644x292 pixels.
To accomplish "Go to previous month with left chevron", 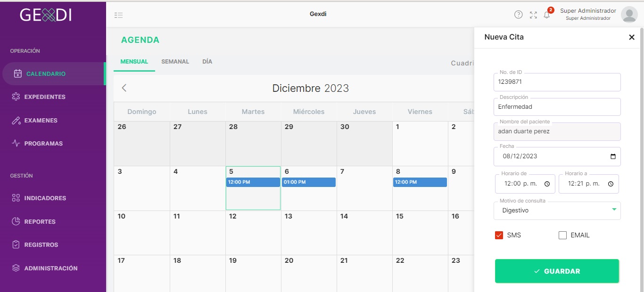I will 124,88.
